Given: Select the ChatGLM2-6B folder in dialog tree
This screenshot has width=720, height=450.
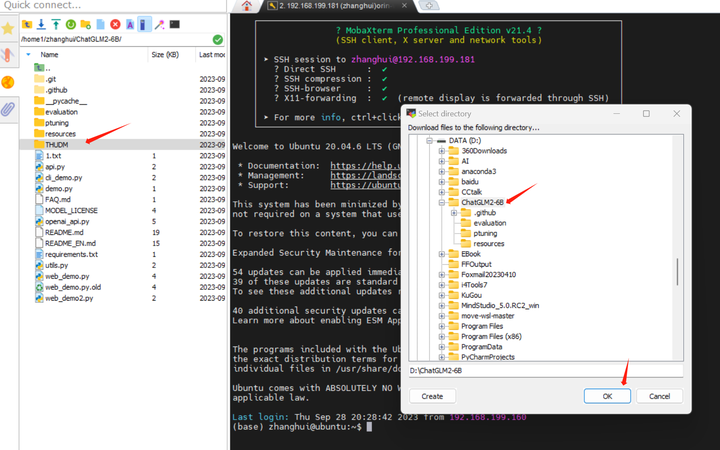Looking at the screenshot, I should coord(482,202).
